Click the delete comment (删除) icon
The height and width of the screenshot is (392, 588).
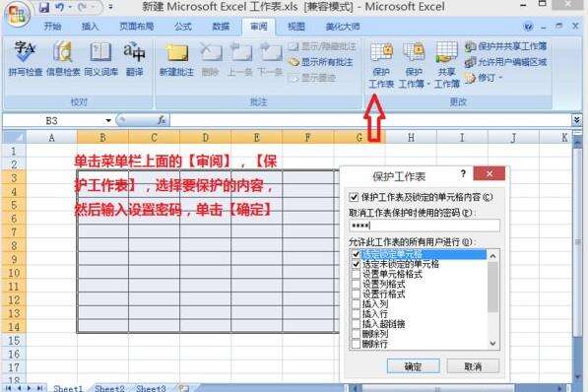tap(210, 59)
